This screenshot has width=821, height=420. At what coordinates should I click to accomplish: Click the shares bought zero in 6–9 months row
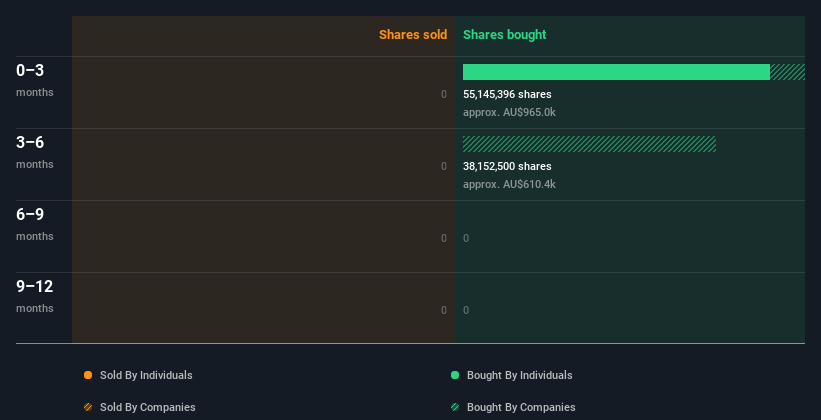tap(466, 238)
